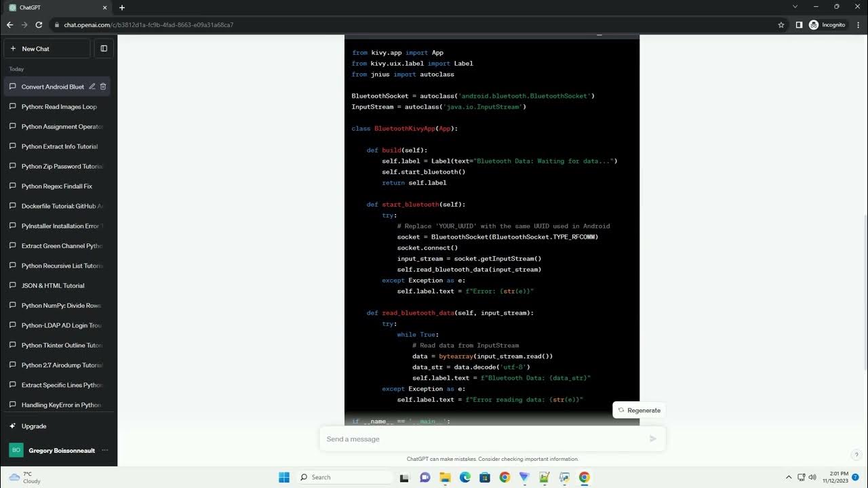The height and width of the screenshot is (488, 868).
Task: Click the BluetoothKivyApp class name in code
Action: [406, 129]
